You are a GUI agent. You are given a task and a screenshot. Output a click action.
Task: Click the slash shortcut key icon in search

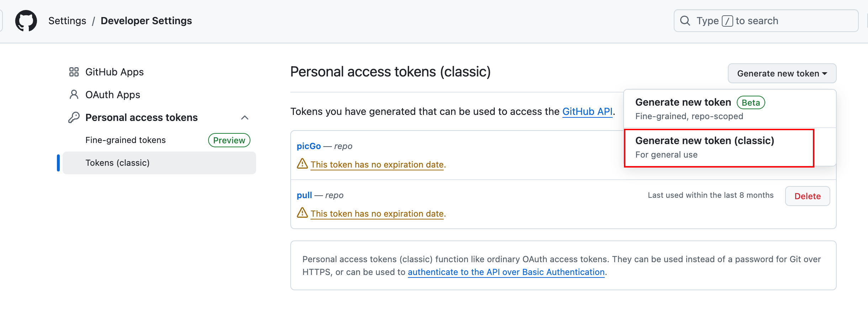point(727,21)
